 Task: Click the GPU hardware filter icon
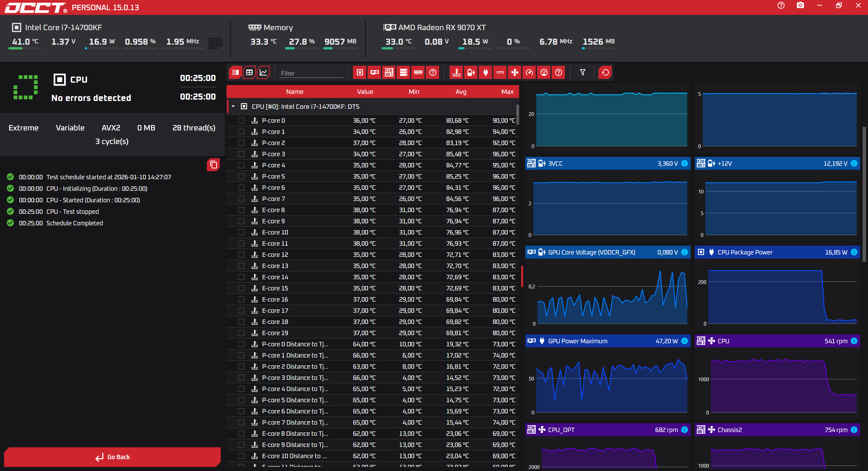pos(374,73)
